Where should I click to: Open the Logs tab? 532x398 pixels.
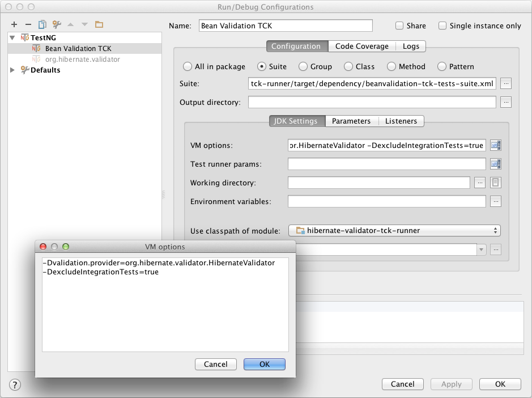pos(411,46)
